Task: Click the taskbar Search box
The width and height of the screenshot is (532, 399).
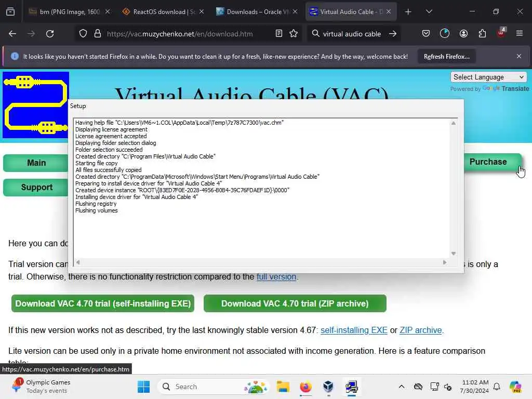Action: click(213, 387)
